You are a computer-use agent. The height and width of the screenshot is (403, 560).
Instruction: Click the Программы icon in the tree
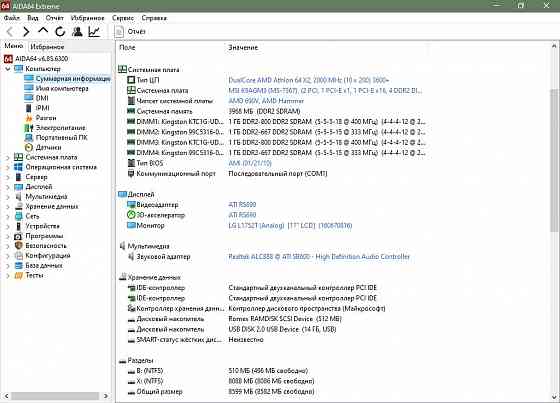point(19,236)
